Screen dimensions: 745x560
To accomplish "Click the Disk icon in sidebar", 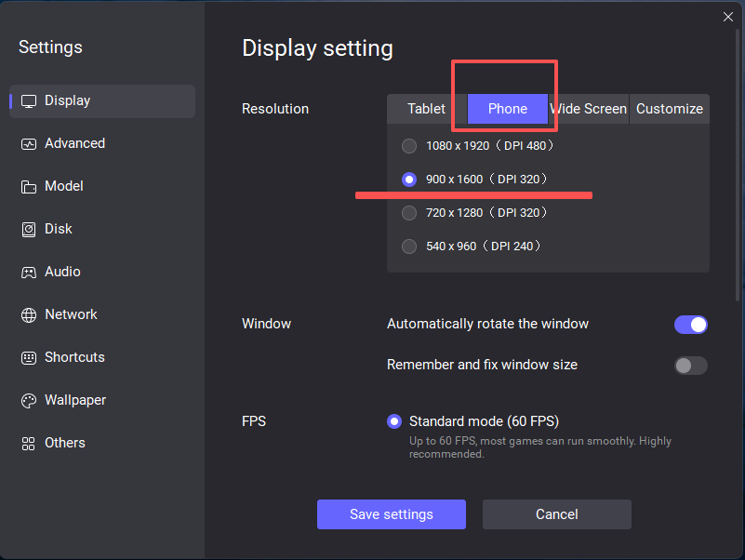I will coord(29,230).
